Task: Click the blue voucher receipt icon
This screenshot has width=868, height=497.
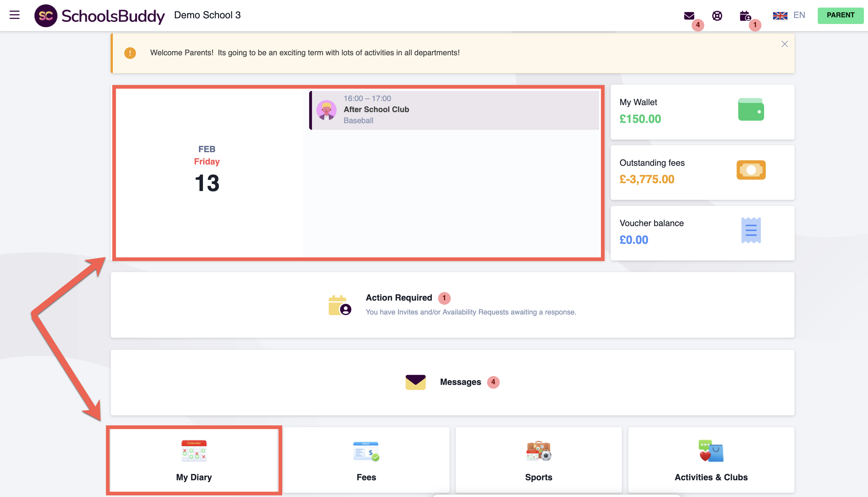Action: (750, 231)
